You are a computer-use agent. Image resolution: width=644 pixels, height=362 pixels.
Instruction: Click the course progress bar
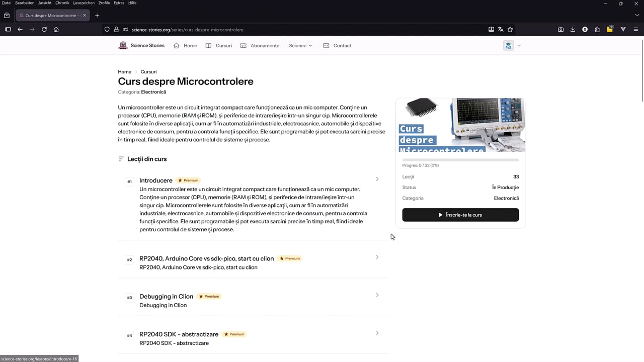(460, 160)
